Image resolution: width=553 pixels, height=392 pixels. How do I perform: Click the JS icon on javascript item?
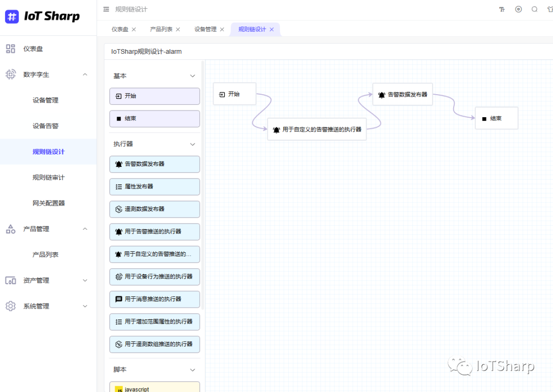point(119,389)
